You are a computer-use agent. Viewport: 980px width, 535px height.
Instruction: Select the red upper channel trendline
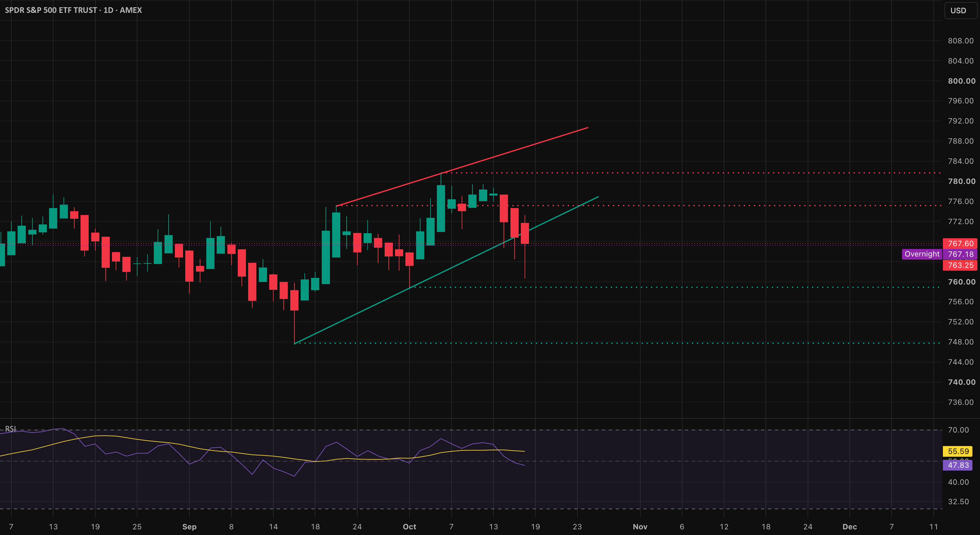(462, 167)
